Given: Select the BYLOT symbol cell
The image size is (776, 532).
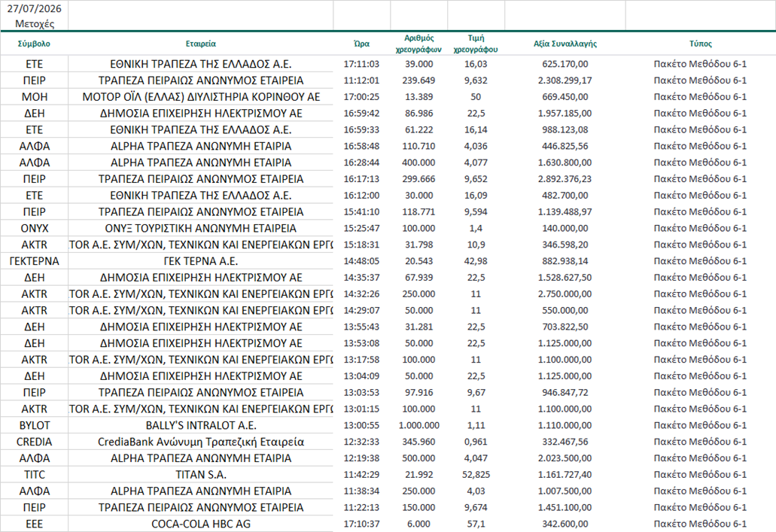Looking at the screenshot, I should [34, 426].
